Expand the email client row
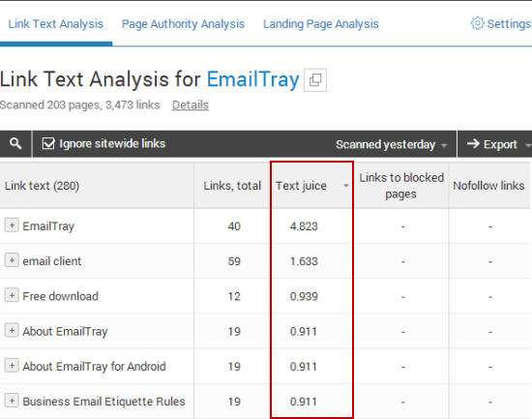Image resolution: width=532 pixels, height=419 pixels. click(12, 260)
